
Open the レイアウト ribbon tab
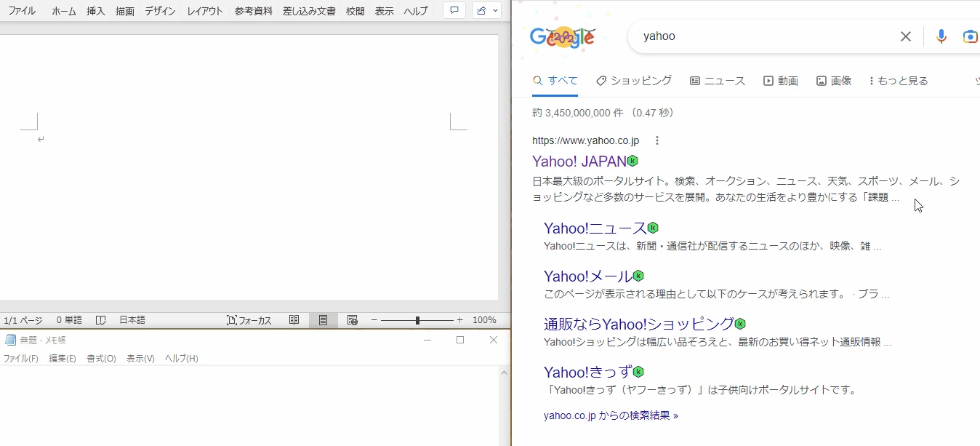205,11
